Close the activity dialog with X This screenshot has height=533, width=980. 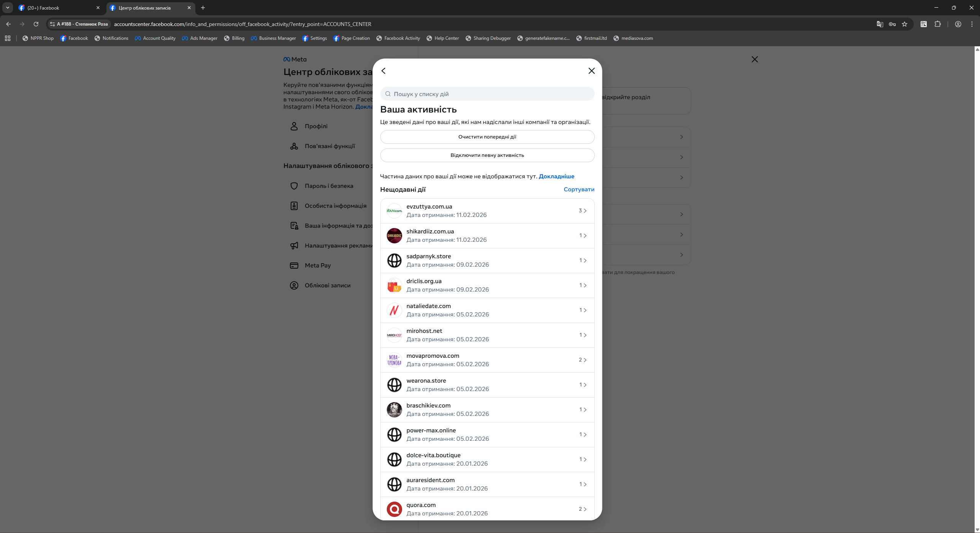point(591,71)
